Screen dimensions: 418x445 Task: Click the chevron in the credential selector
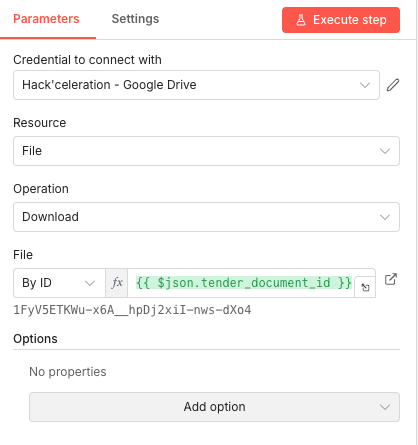(365, 85)
